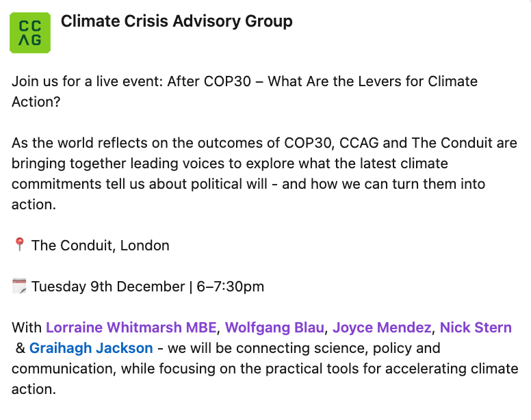Image resolution: width=531 pixels, height=420 pixels.
Task: Click the green CCAG logo
Action: (x=30, y=32)
